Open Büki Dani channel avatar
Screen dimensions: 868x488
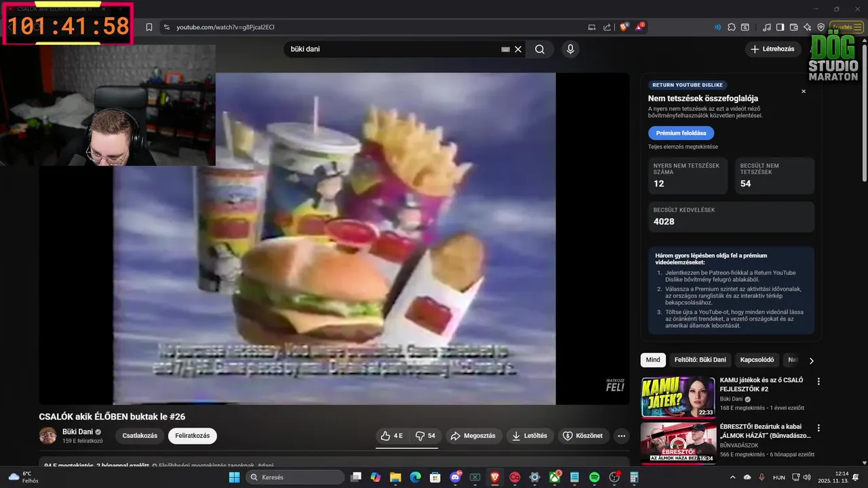coord(47,436)
